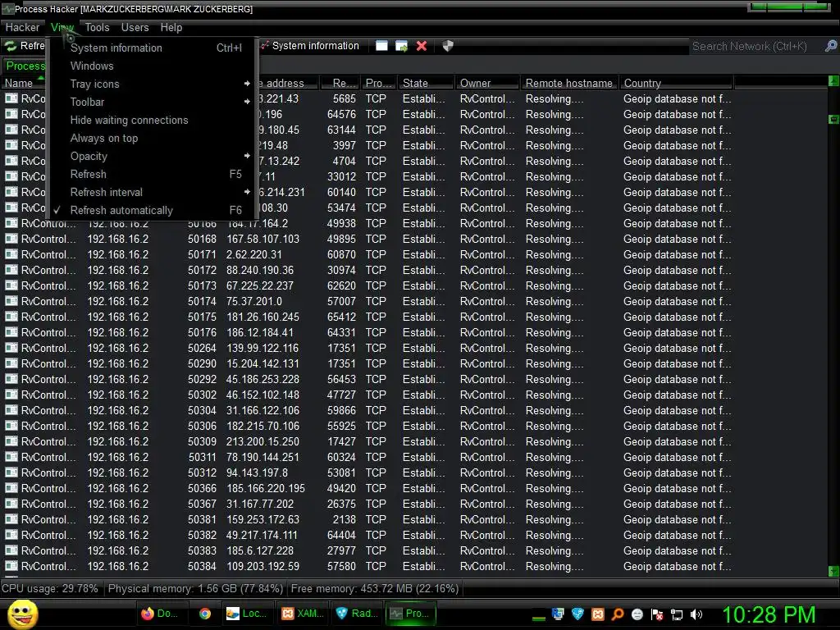Click the 10:28 PM taskbar clock
Image resolution: width=840 pixels, height=630 pixels.
click(x=769, y=614)
